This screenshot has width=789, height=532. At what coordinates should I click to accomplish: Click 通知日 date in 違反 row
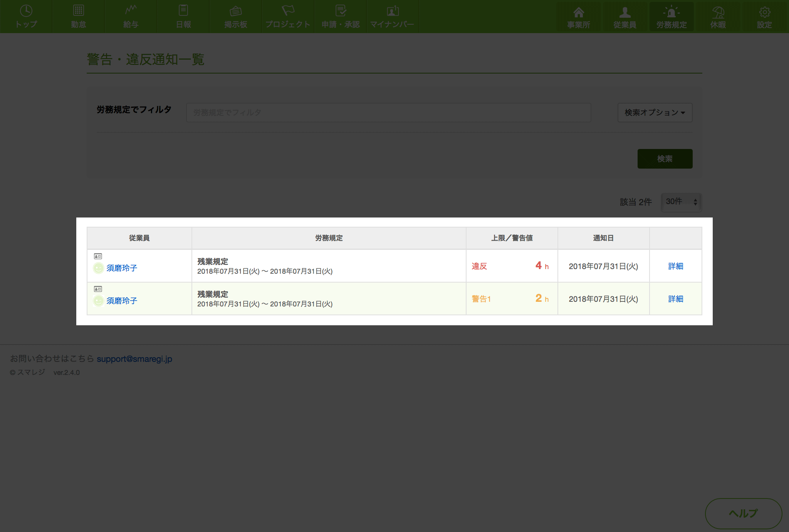pyautogui.click(x=603, y=266)
